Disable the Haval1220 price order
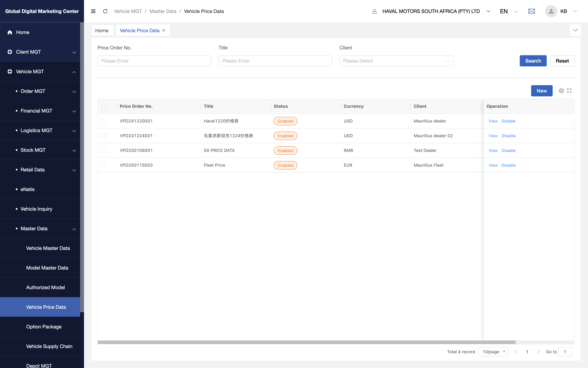The image size is (588, 368). 508,121
